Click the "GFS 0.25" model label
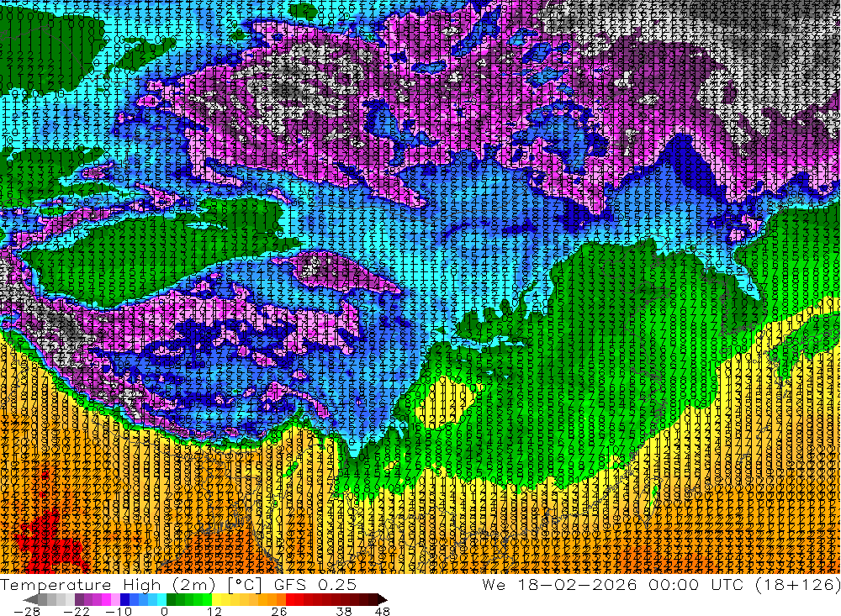 [x=315, y=584]
